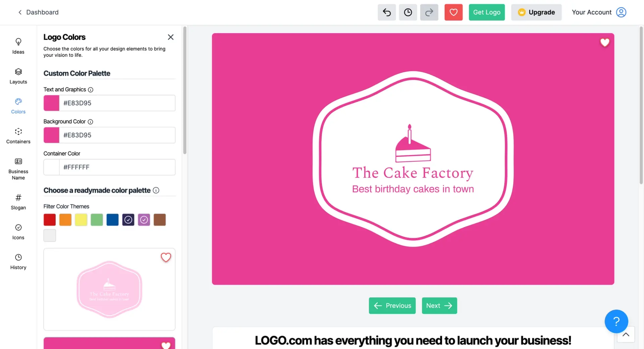Viewport: 644px width, 349px height.
Task: Click the undo arrow button
Action: pos(386,12)
